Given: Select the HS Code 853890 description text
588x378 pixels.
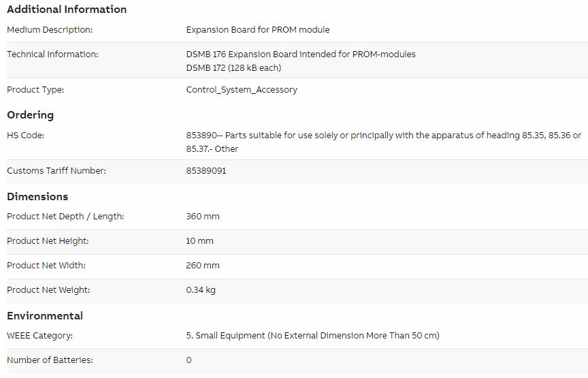Looking at the screenshot, I should click(384, 142).
